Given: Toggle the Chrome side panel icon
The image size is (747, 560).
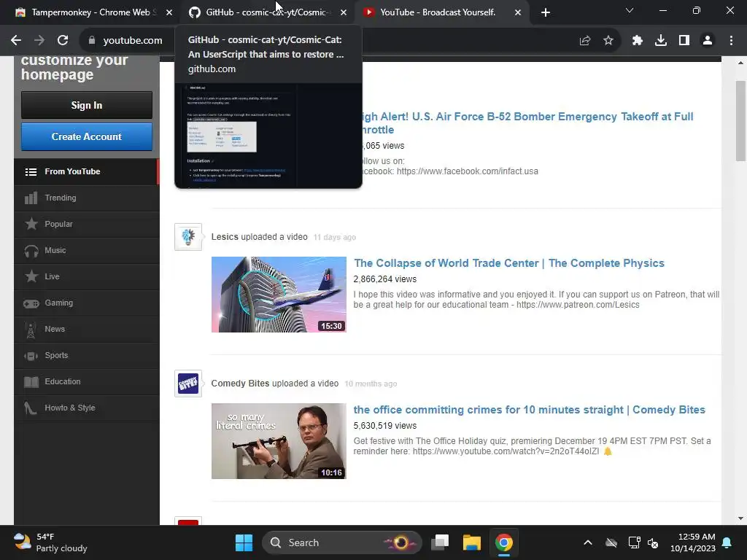Looking at the screenshot, I should (684, 41).
